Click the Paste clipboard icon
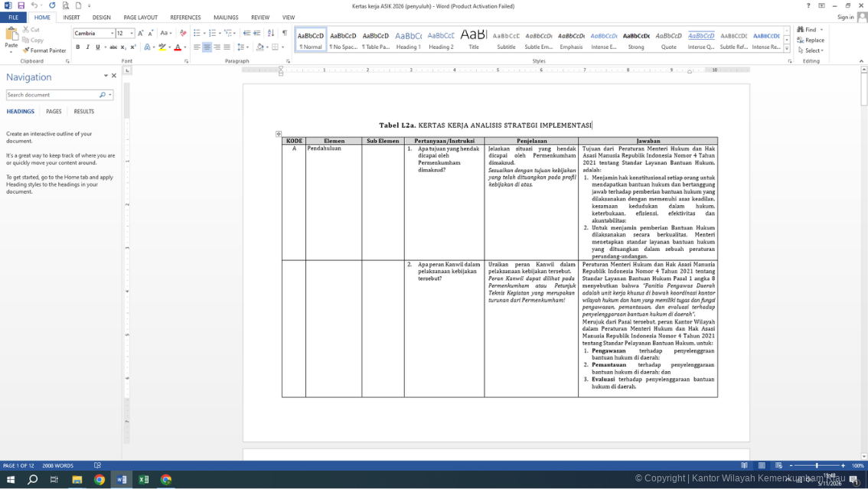 coord(11,35)
